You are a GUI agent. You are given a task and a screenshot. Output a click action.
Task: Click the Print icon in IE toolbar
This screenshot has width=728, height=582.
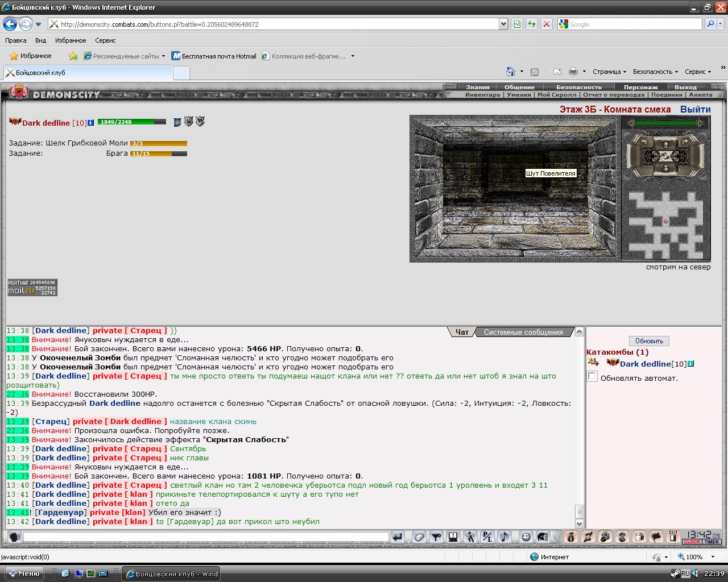(x=573, y=72)
